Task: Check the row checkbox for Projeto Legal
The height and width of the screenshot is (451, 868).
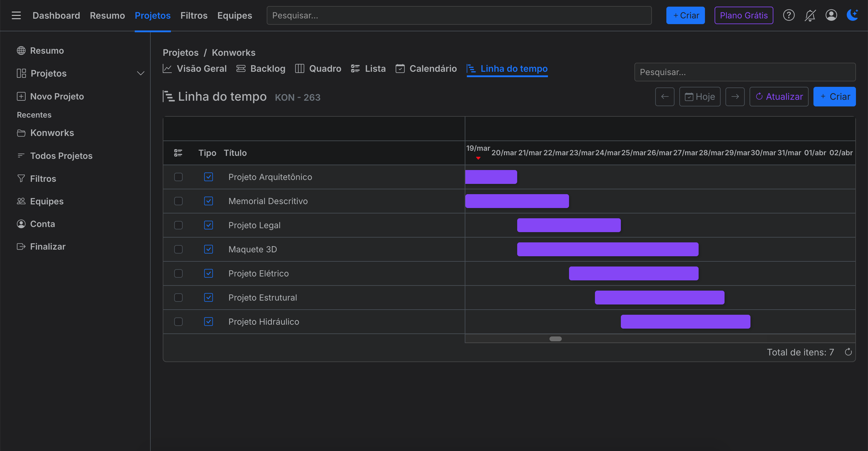Action: (178, 225)
